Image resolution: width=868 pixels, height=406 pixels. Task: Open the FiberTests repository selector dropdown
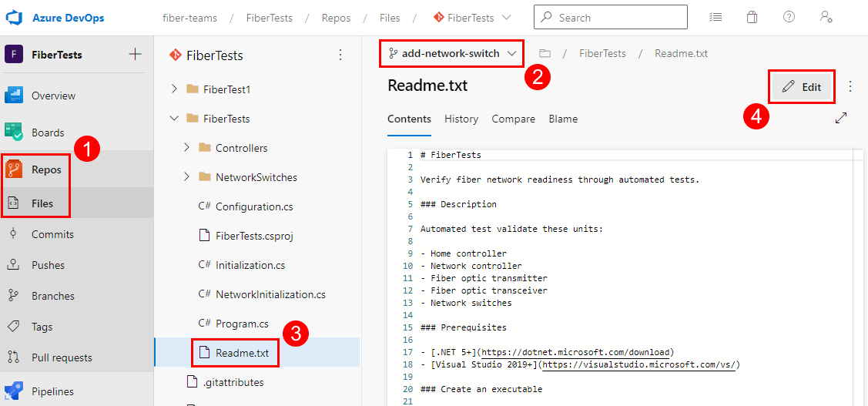pyautogui.click(x=472, y=18)
